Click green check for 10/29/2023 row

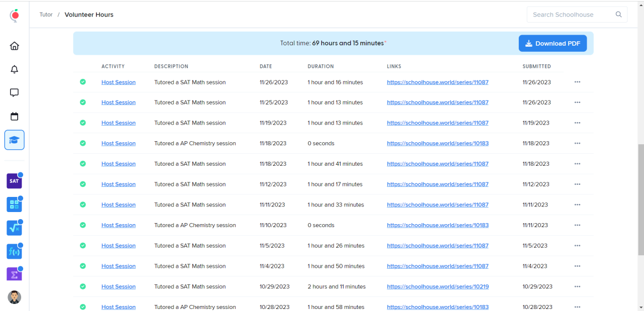[x=83, y=286]
